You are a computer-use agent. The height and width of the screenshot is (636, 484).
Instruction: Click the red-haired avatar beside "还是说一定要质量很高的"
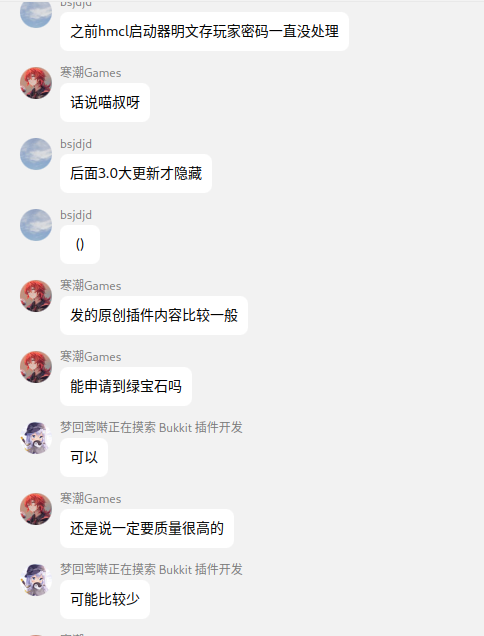(x=36, y=509)
